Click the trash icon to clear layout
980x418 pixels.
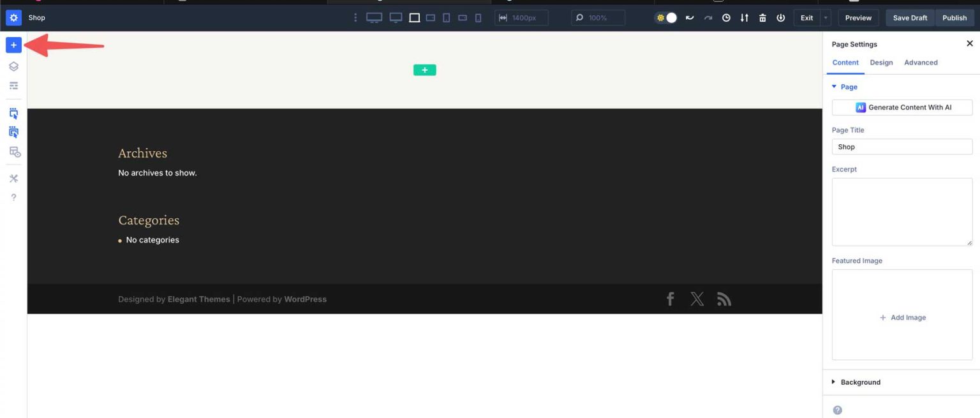(762, 17)
